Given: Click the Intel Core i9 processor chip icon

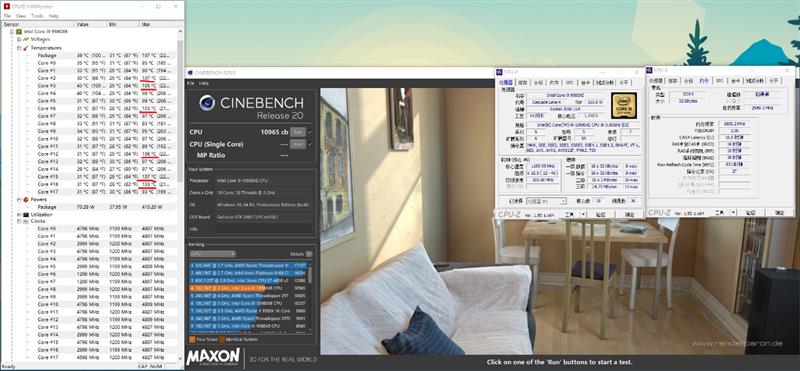Looking at the screenshot, I should [x=19, y=32].
